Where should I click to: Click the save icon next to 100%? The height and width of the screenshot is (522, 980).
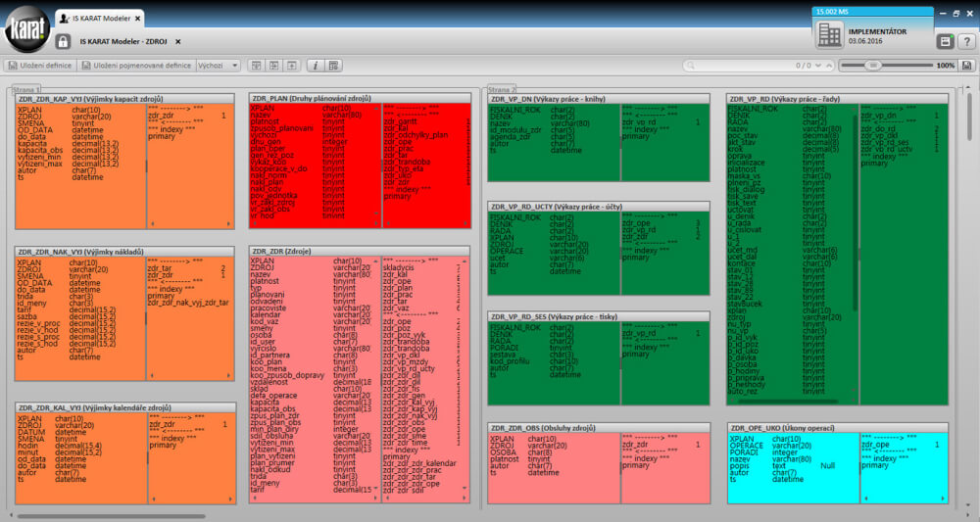[967, 65]
